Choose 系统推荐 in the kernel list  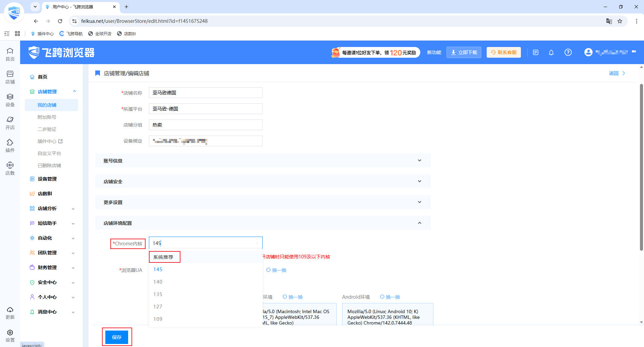coord(206,257)
